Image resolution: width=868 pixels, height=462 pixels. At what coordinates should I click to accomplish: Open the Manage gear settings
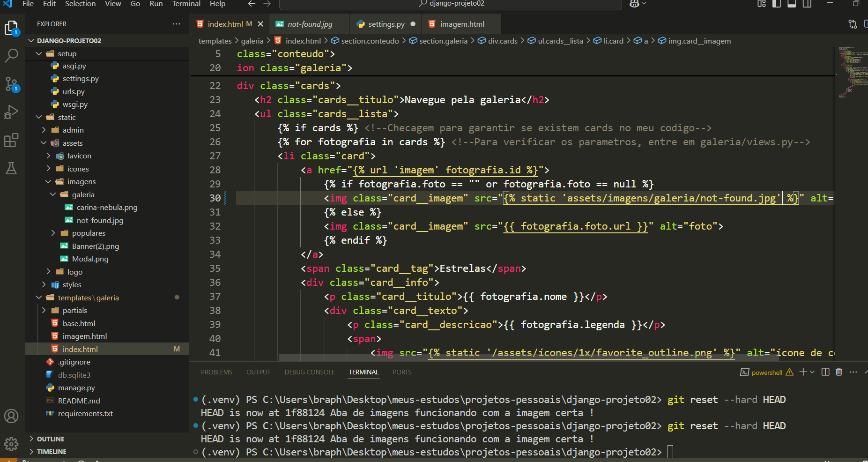pos(11,444)
